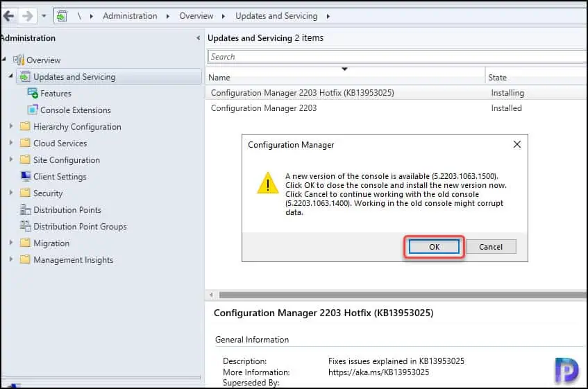Select Site Configuration in the tree

[67, 160]
